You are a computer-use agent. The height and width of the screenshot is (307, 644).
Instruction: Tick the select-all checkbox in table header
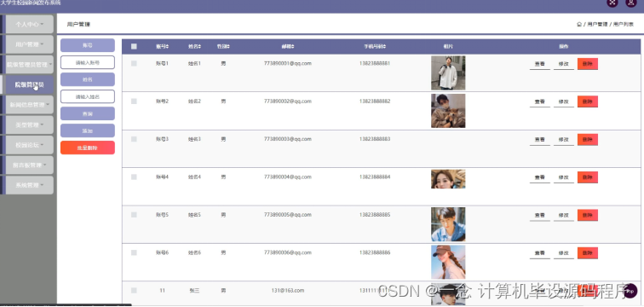pyautogui.click(x=134, y=46)
